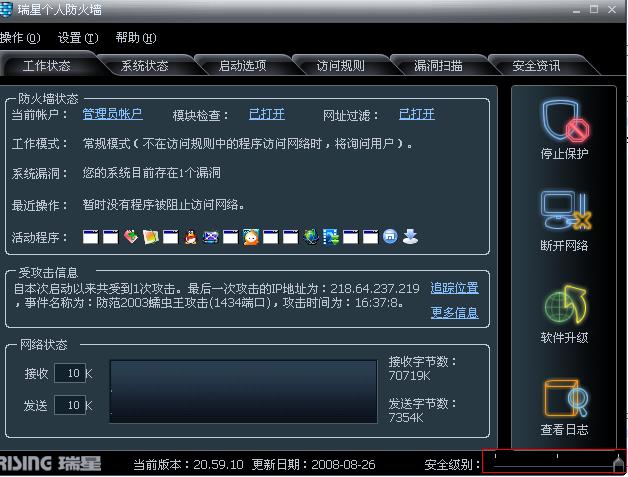Screen dimensions: 628x477
Task: Click the 发送 value field showing 10
Action: click(x=70, y=405)
